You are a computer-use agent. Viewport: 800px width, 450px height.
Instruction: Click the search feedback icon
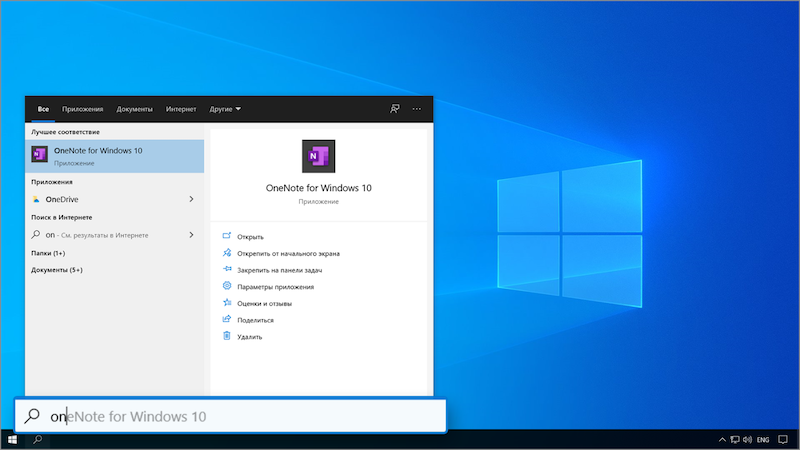tap(394, 109)
